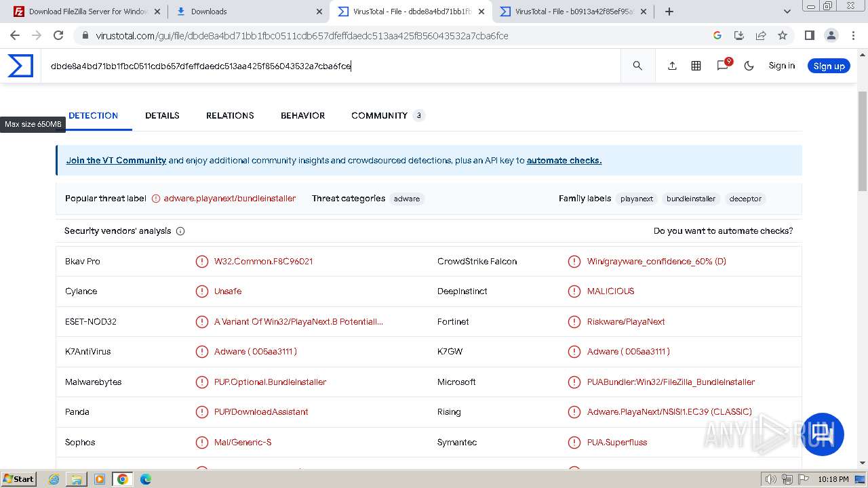Click the search magnifier icon

click(x=637, y=66)
